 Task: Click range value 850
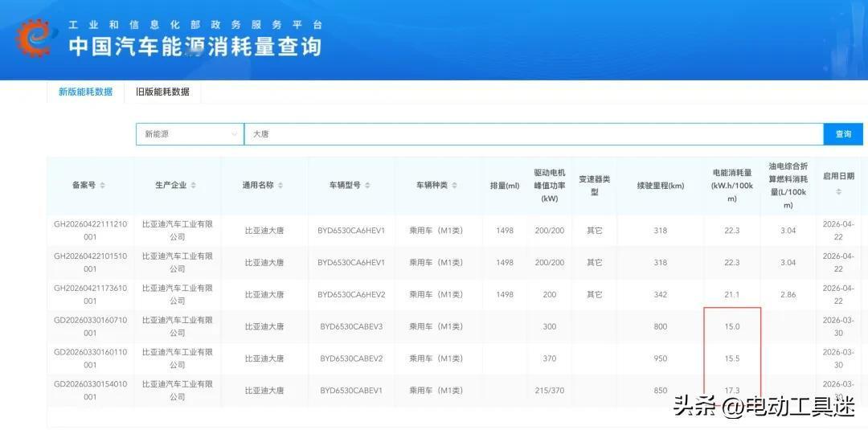pos(661,390)
